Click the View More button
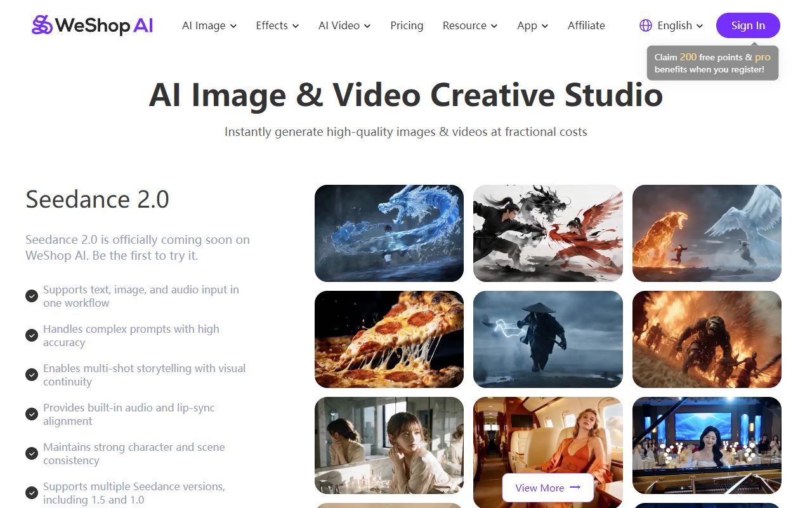The image size is (812, 508). pyautogui.click(x=547, y=488)
